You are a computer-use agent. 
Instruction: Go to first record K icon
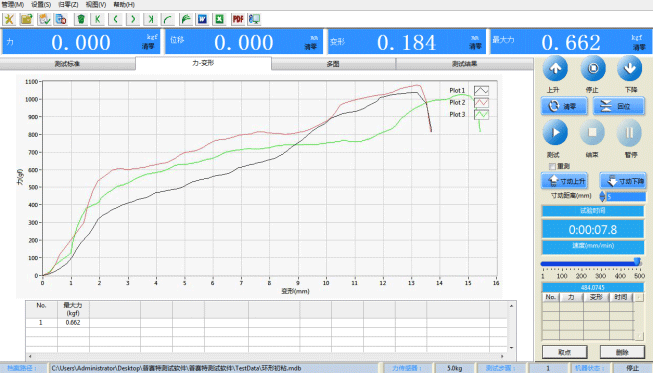(x=98, y=19)
